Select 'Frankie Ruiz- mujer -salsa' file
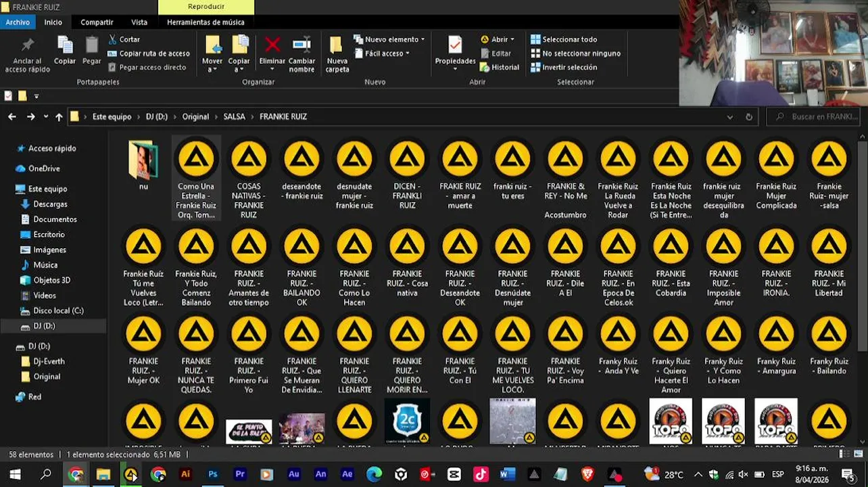 pyautogui.click(x=829, y=175)
